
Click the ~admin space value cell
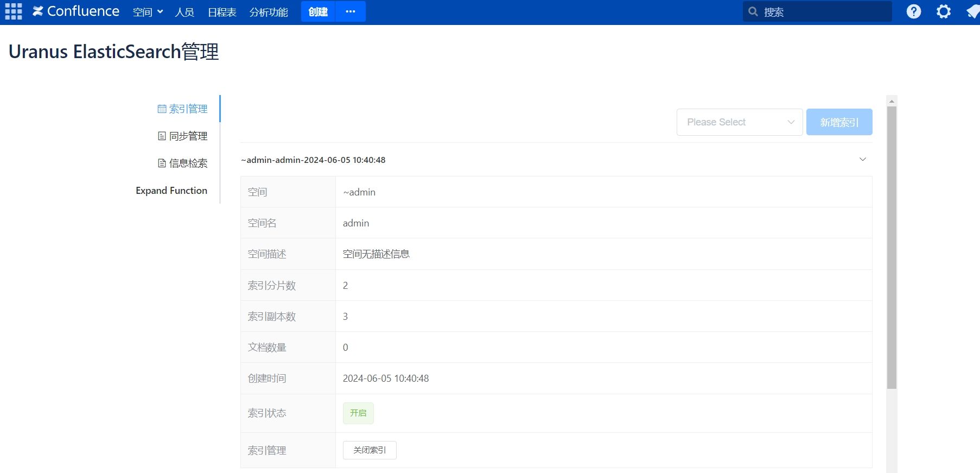(603, 192)
